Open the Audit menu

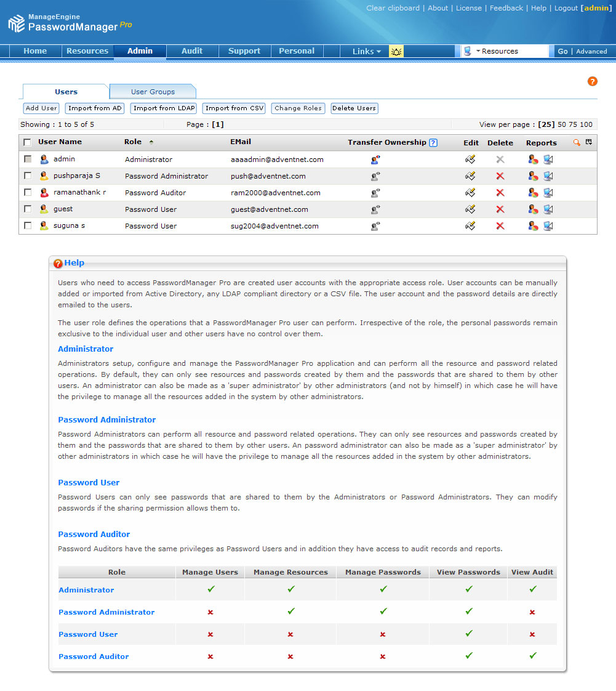[192, 51]
